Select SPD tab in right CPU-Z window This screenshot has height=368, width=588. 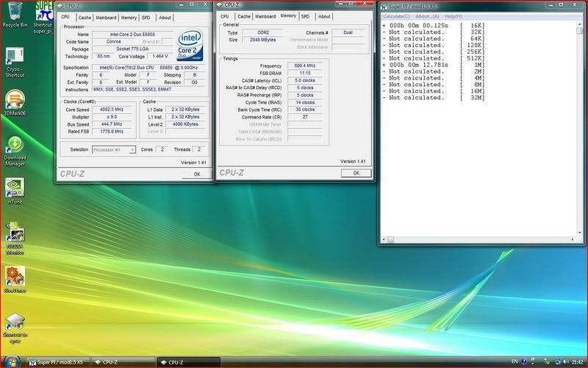pos(306,16)
